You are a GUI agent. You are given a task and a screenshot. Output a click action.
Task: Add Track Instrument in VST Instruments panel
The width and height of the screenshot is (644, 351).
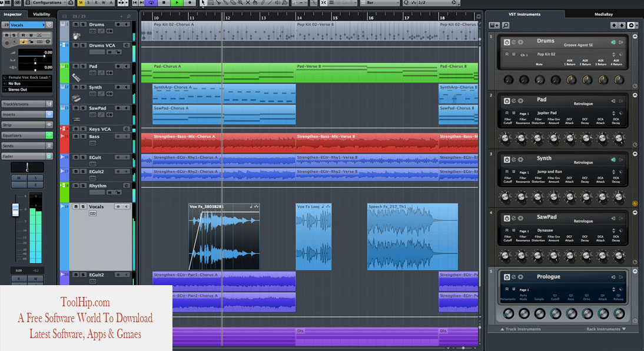point(494,25)
